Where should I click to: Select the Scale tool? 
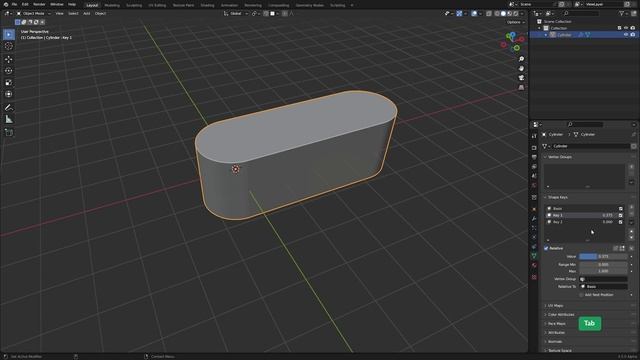(x=9, y=82)
